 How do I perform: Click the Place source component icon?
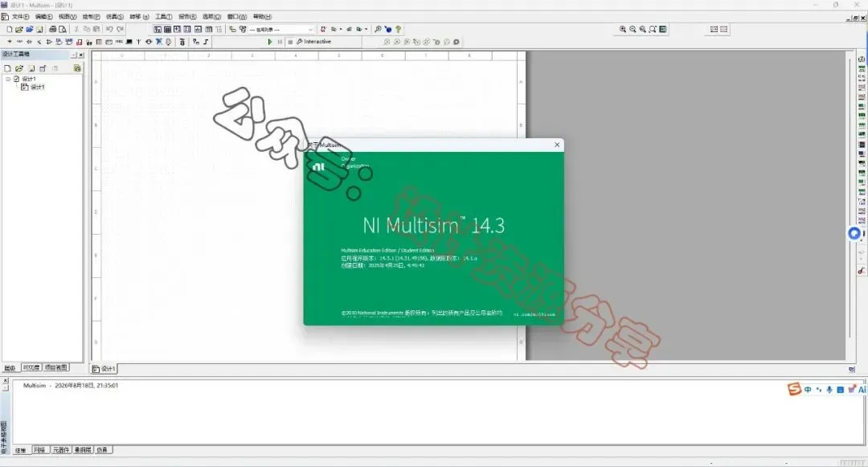pyautogui.click(x=10, y=42)
